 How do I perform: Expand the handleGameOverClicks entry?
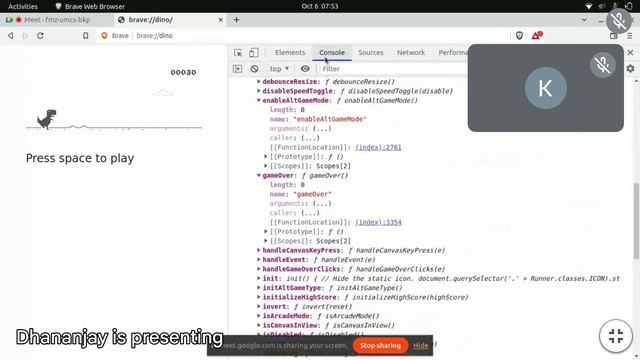tap(259, 269)
